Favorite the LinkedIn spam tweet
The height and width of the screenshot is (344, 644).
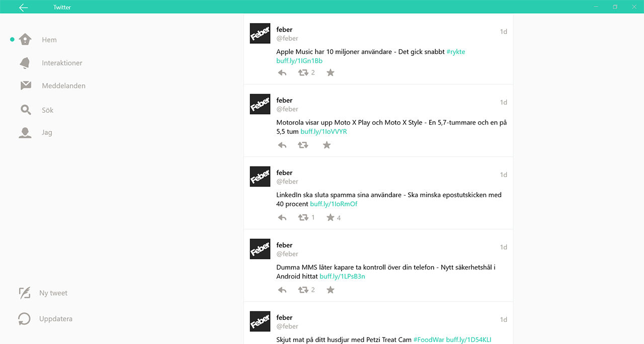(x=330, y=217)
